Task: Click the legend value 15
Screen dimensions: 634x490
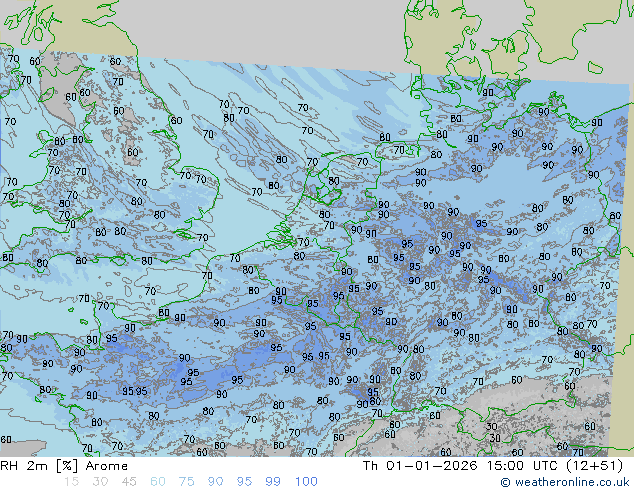Action: click(x=71, y=482)
